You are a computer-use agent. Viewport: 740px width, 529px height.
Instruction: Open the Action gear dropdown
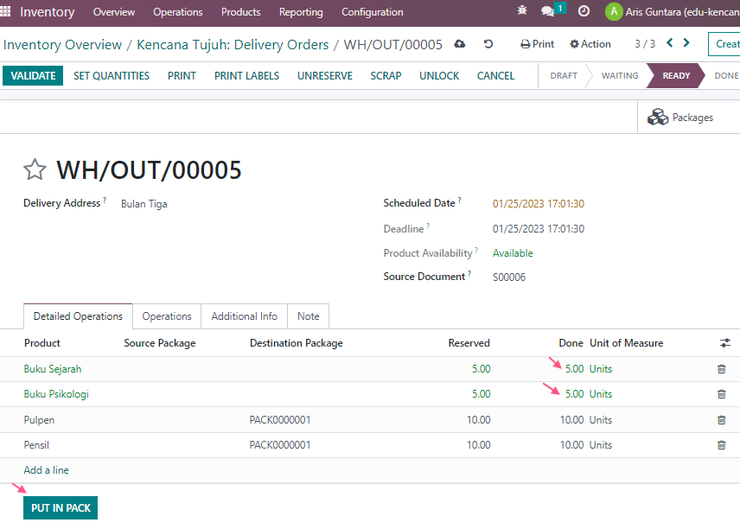click(x=590, y=44)
